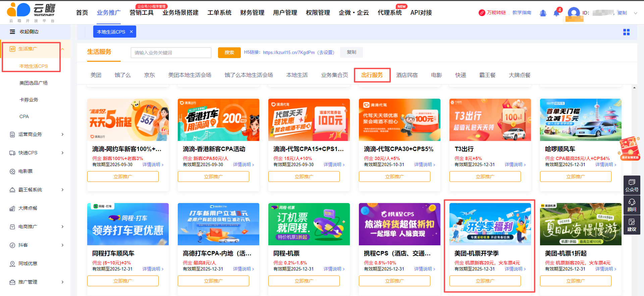Click the 霸王餐系统 sidebar icon
The height and width of the screenshot is (296, 644).
[12, 190]
